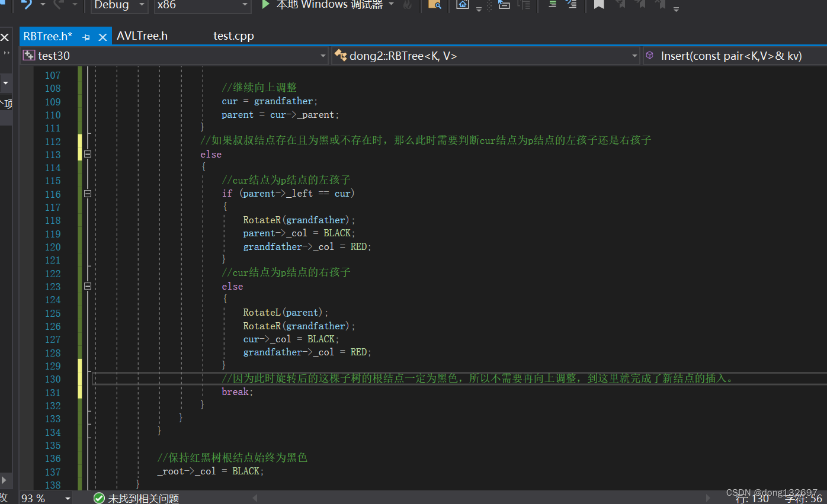Click the Find in Files icon

[x=434, y=5]
